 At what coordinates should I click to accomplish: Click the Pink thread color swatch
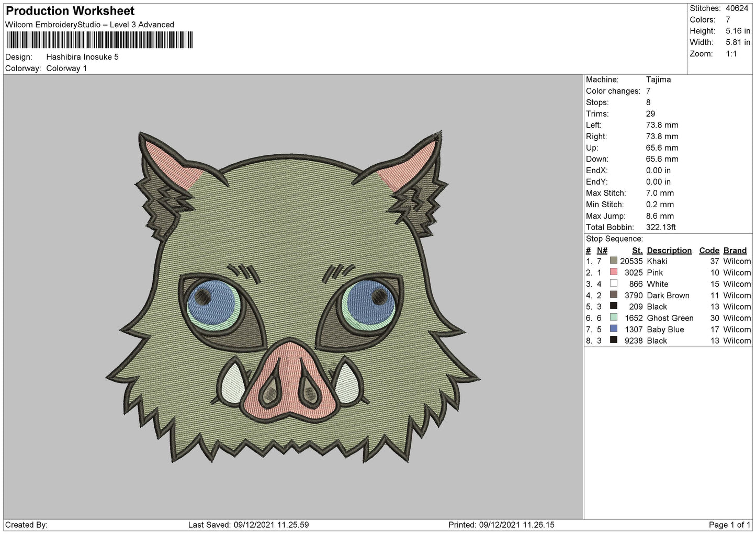click(x=614, y=272)
